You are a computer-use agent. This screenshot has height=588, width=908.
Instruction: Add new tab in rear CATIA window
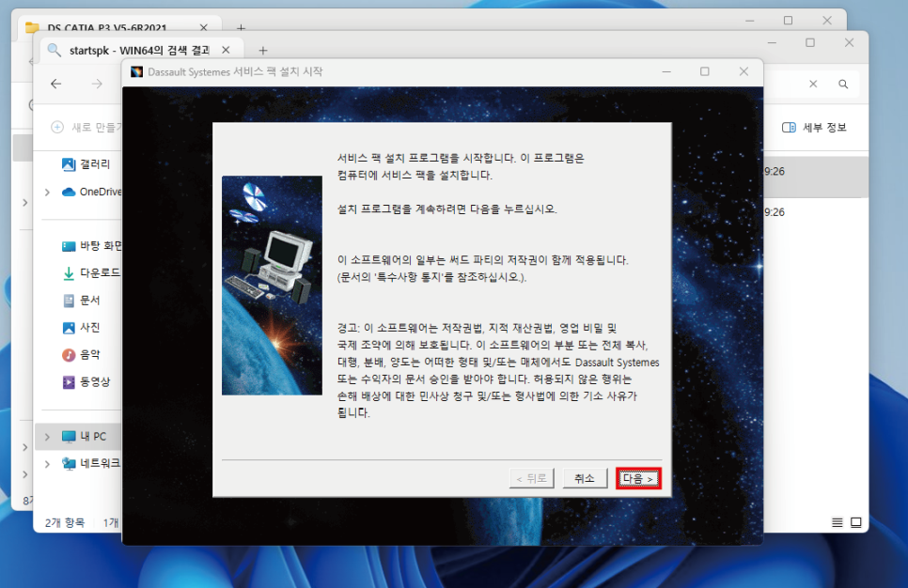[x=241, y=27]
